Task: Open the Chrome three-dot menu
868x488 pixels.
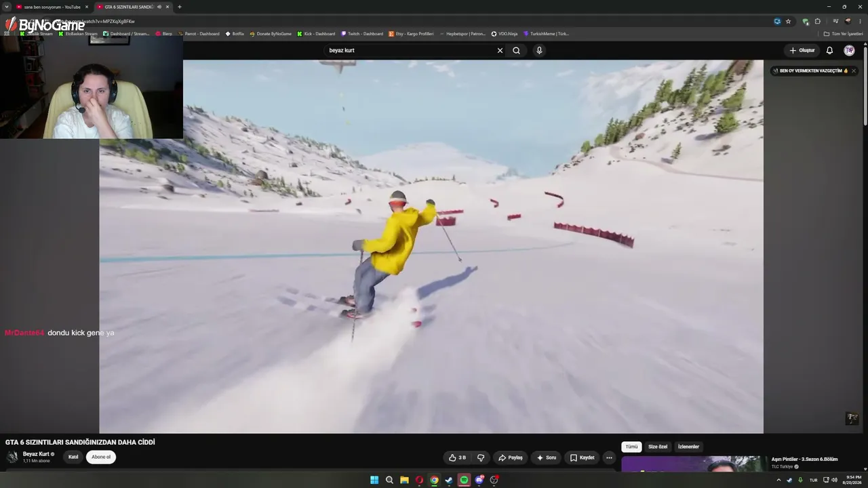Action: [861, 21]
